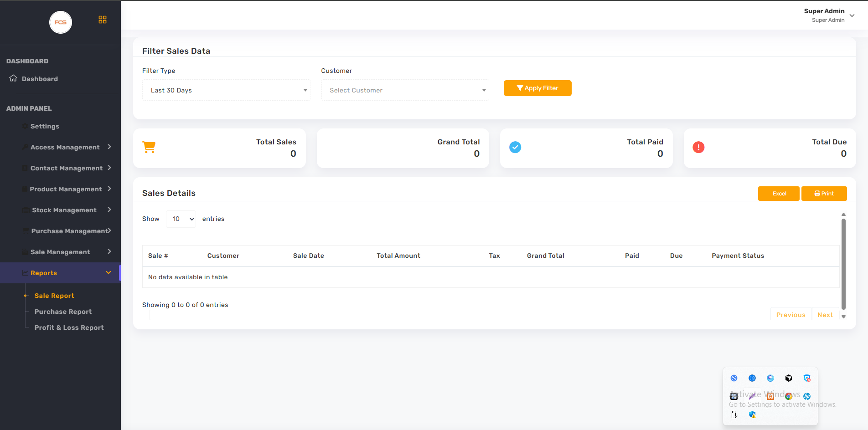The image size is (868, 430).
Task: Open the Filter Type dropdown
Action: click(x=226, y=90)
